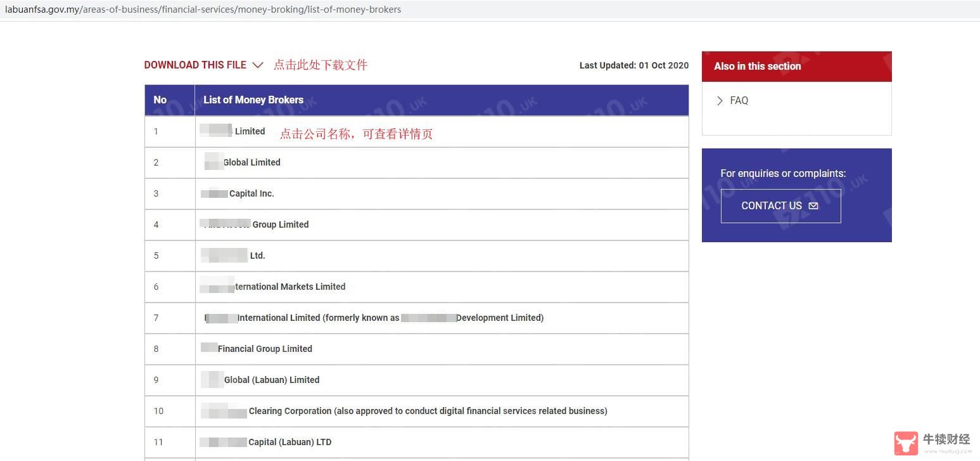Screen dimensions: 980x461
Task: Expand the download file chevron arrow
Action: tap(258, 65)
